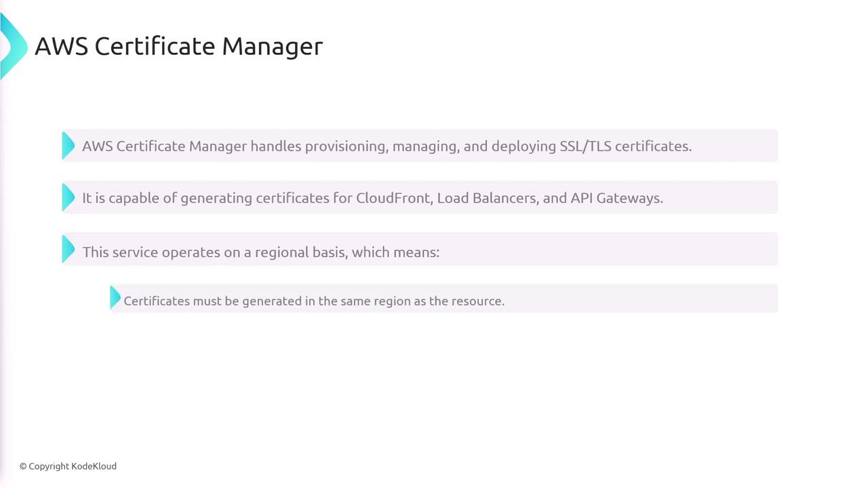868x488 pixels.
Task: Click 'API Gateways' in the second bullet
Action: coord(616,198)
